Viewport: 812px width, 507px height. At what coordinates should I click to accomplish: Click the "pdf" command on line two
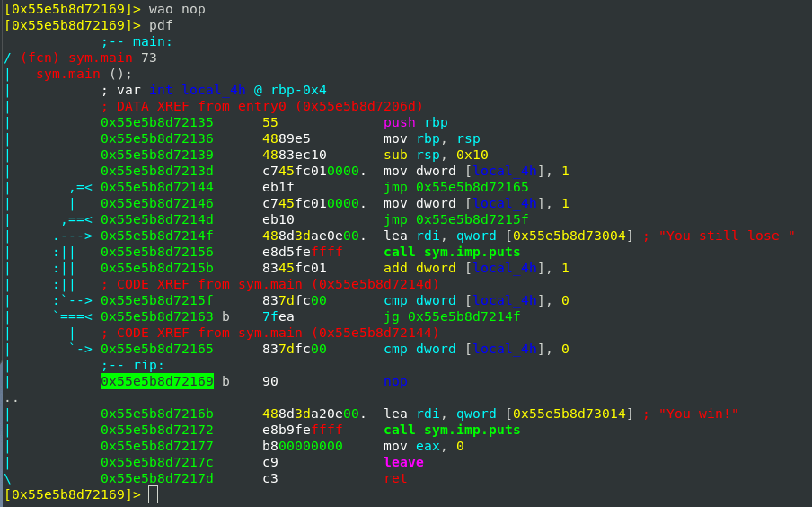click(x=161, y=25)
